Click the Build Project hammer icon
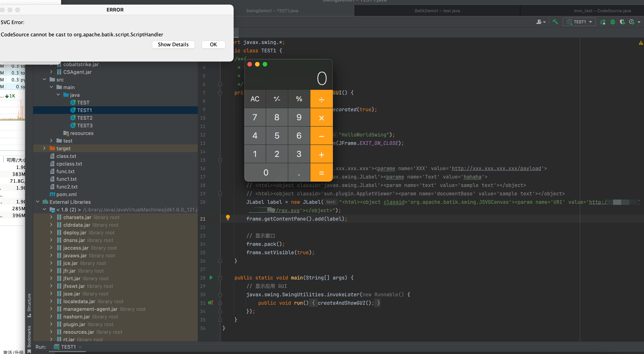This screenshot has height=354, width=644. [x=555, y=22]
